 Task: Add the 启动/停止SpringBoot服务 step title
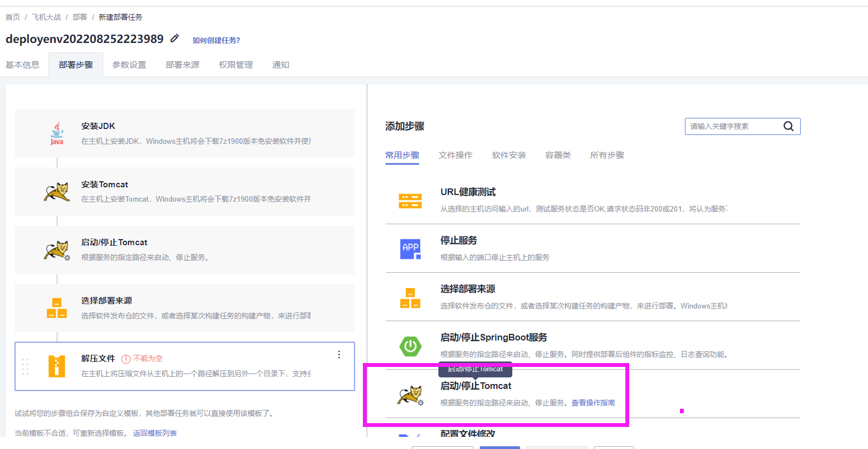[x=494, y=337]
